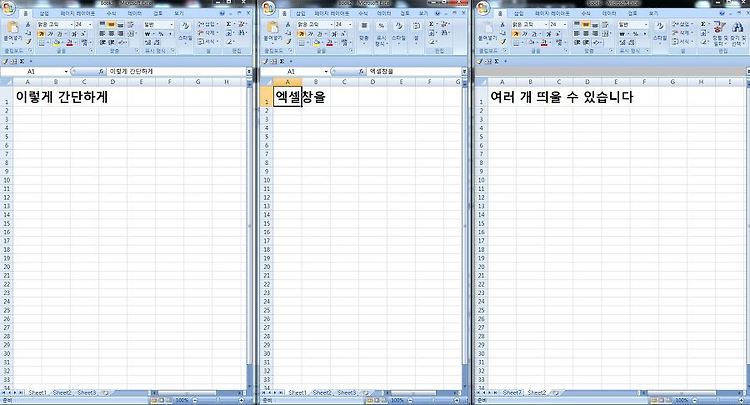Toggle Bold in the left window ribbon
This screenshot has width=750, height=405.
click(x=41, y=33)
